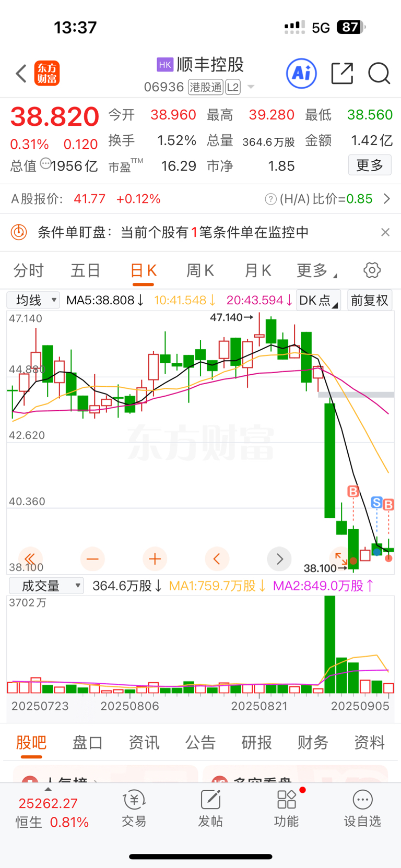Move chart right one candle
This screenshot has height=868, width=401.
(279, 559)
